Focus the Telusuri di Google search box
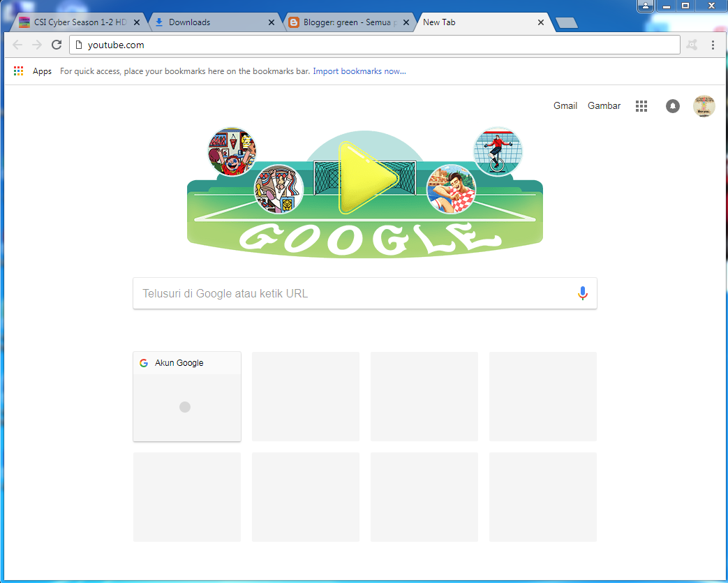Image resolution: width=728 pixels, height=583 pixels. pyautogui.click(x=365, y=293)
